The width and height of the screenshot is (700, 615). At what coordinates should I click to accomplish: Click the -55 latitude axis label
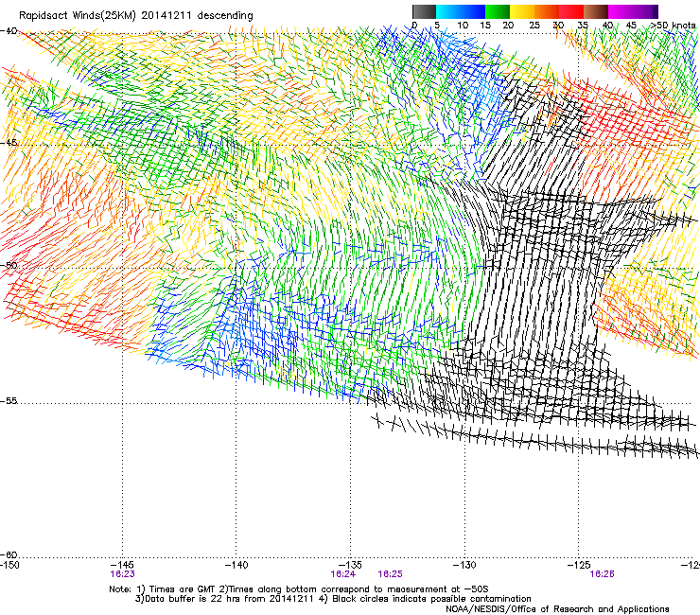(x=9, y=401)
